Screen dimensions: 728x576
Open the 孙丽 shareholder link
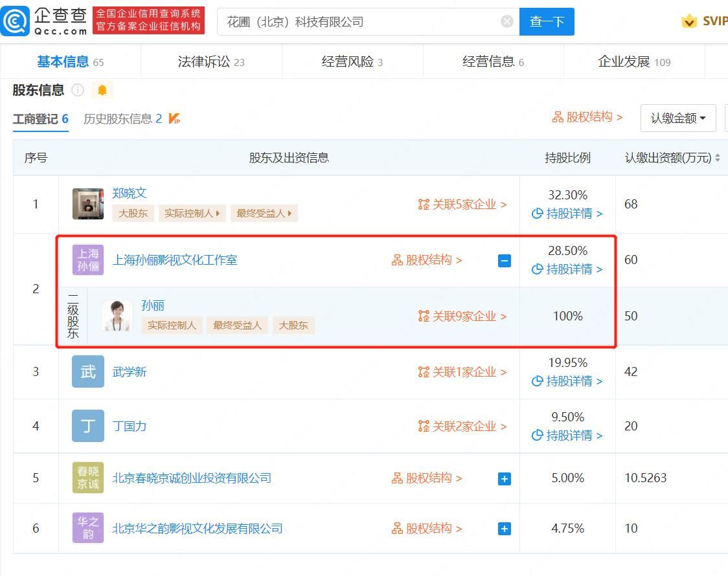153,305
